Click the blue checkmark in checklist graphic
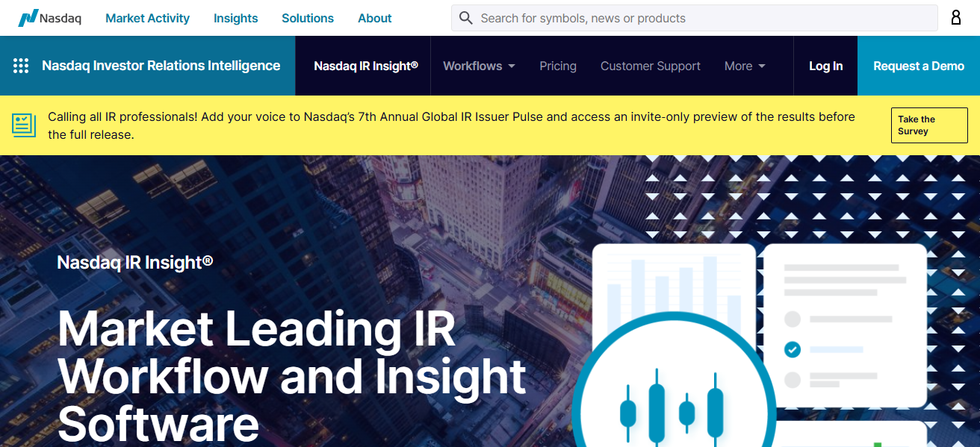 [793, 349]
